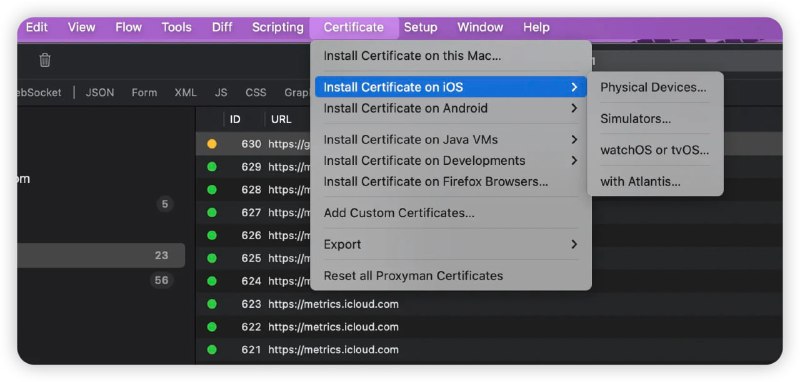Open the Scripting menu
The height and width of the screenshot is (382, 800).
coord(278,28)
